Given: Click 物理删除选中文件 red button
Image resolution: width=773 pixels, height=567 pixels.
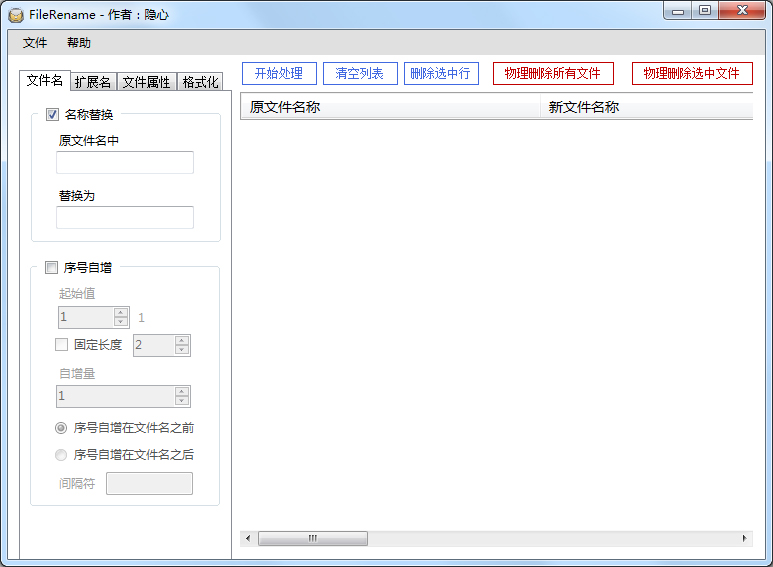Looking at the screenshot, I should point(692,73).
